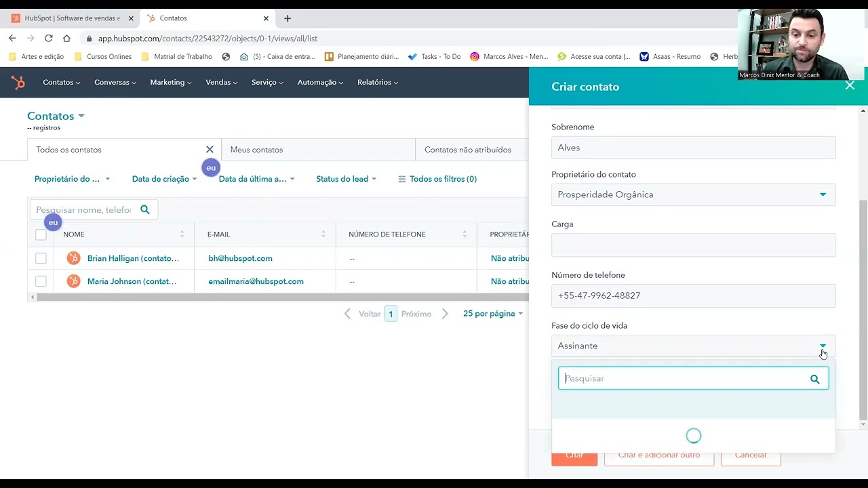Expand Contatos navigation menu
The width and height of the screenshot is (868, 488).
coord(61,83)
